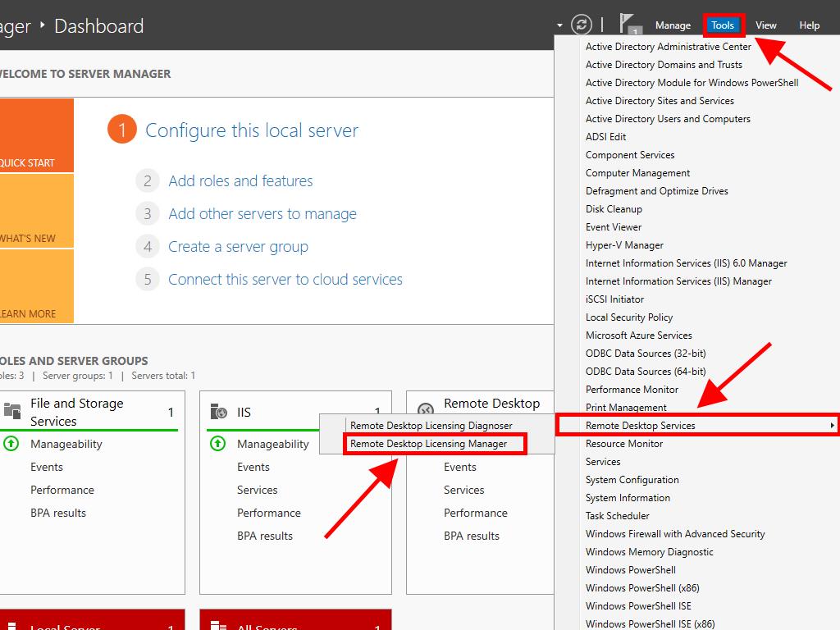Click Connect this server to cloud services
Screen dimensions: 840x630
285,280
